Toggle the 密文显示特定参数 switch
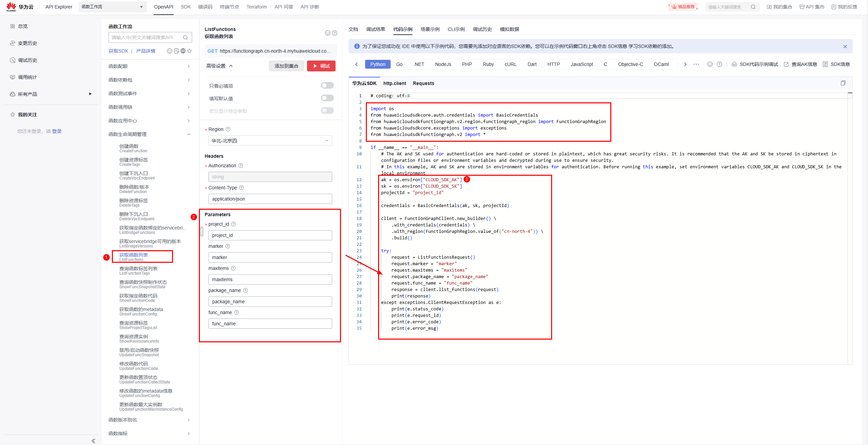The image size is (868, 445). [327, 111]
